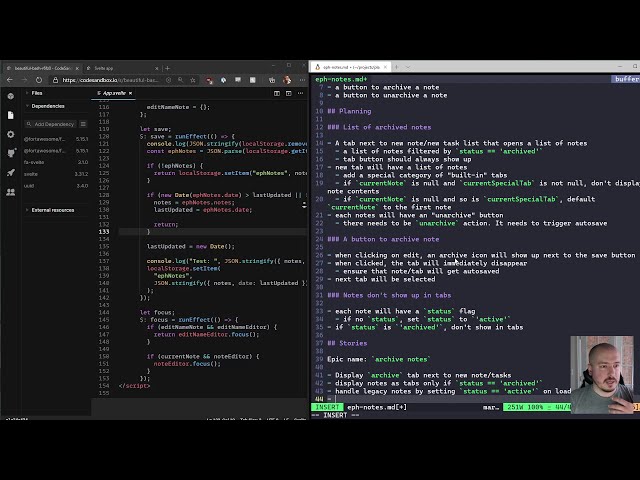Viewport: 640px width, 480px height.
Task: Select the svelte 3.31.2 dependency row
Action: point(56,174)
